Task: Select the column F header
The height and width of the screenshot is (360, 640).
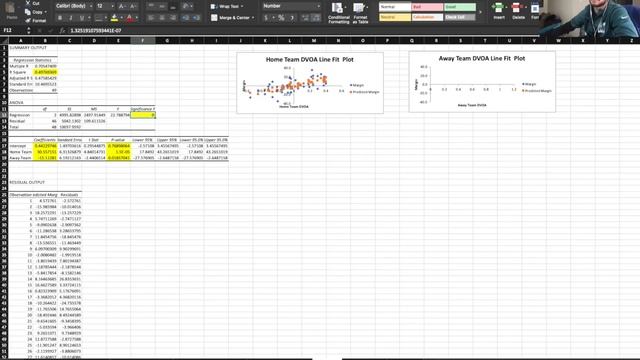Action: [x=143, y=41]
